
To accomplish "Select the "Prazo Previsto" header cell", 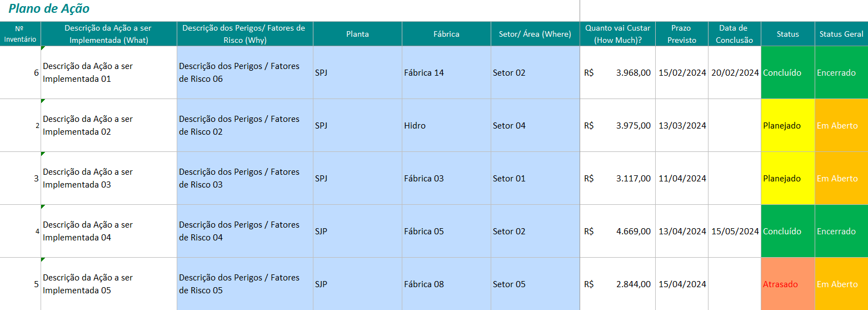I will pos(681,34).
